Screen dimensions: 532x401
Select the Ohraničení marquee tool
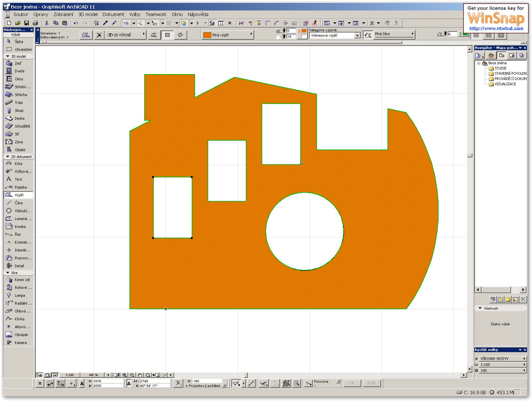pos(18,50)
